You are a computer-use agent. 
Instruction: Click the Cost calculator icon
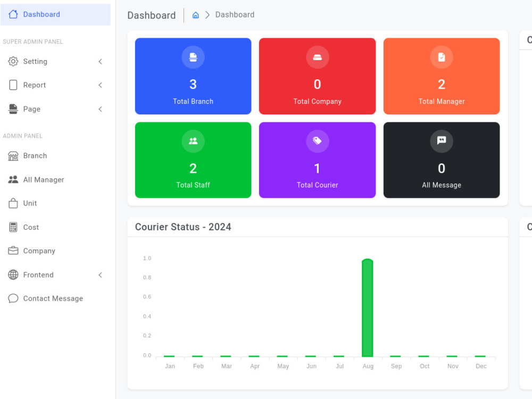tap(13, 227)
